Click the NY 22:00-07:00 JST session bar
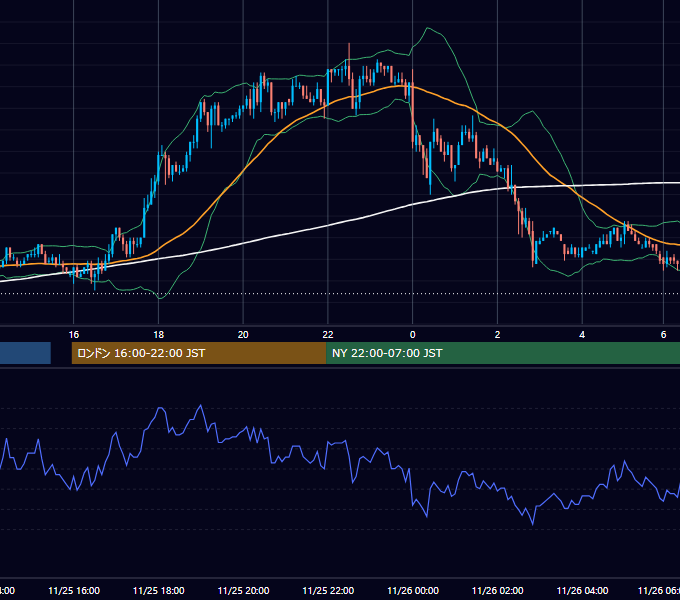This screenshot has width=680, height=600. (503, 353)
